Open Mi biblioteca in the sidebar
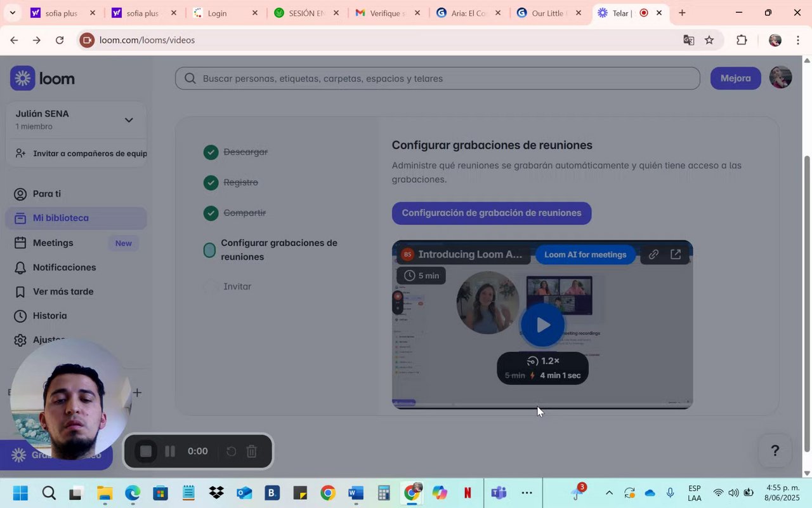Viewport: 812px width, 508px height. tap(76, 218)
